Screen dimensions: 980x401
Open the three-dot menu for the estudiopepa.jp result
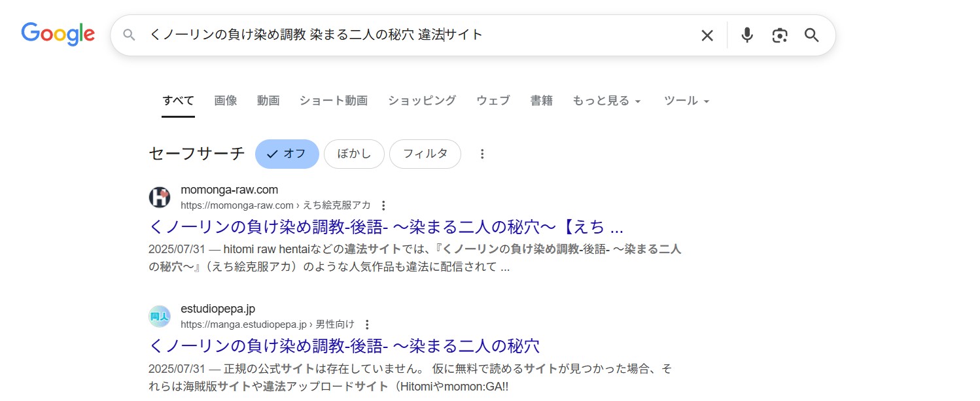click(x=368, y=324)
